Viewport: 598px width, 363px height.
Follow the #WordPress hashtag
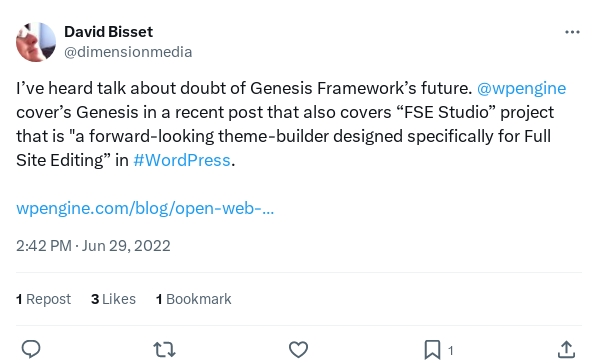coord(182,160)
